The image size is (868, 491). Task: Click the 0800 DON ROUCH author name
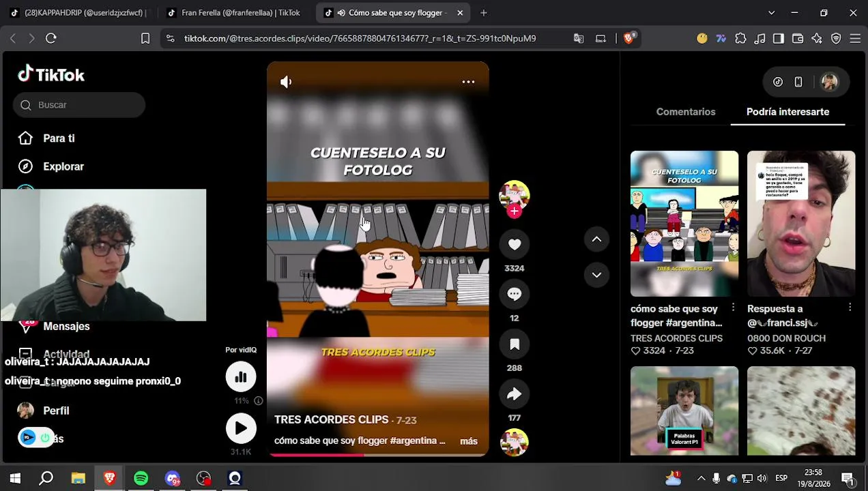[x=786, y=338]
